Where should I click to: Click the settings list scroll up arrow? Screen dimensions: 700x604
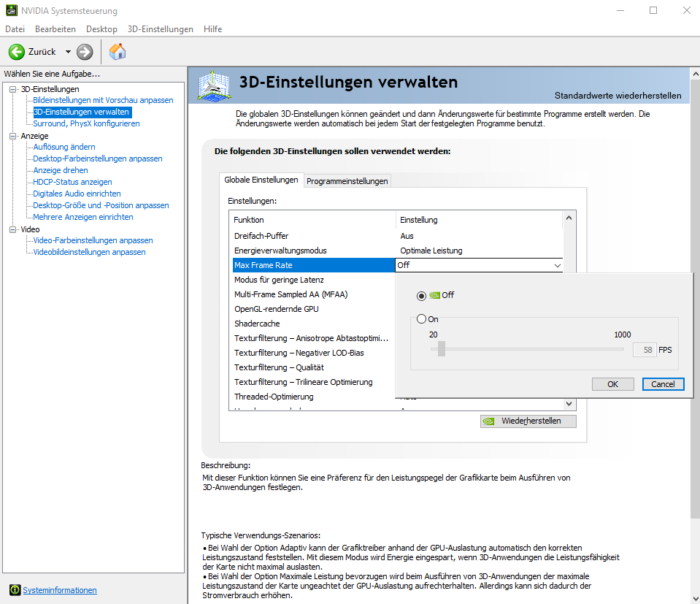pyautogui.click(x=569, y=218)
